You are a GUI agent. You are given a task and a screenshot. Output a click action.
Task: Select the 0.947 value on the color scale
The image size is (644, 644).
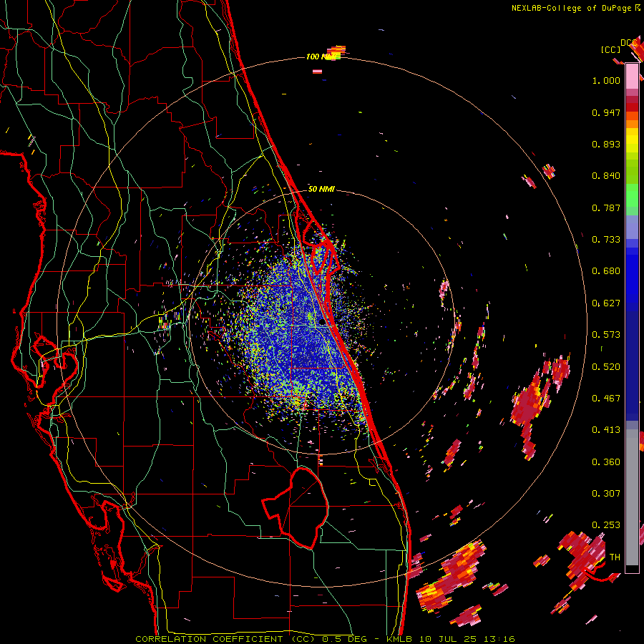coord(606,112)
